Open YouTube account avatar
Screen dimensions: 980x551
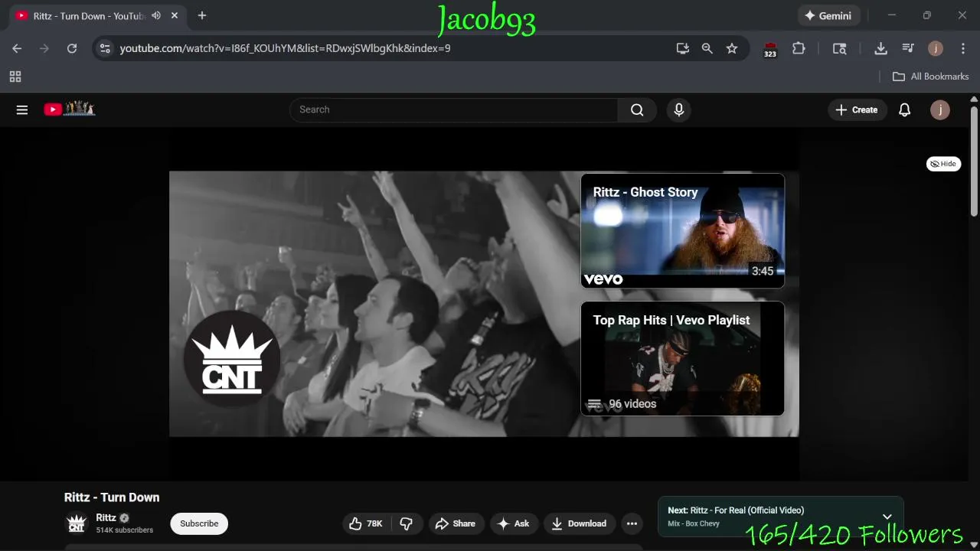click(x=940, y=109)
